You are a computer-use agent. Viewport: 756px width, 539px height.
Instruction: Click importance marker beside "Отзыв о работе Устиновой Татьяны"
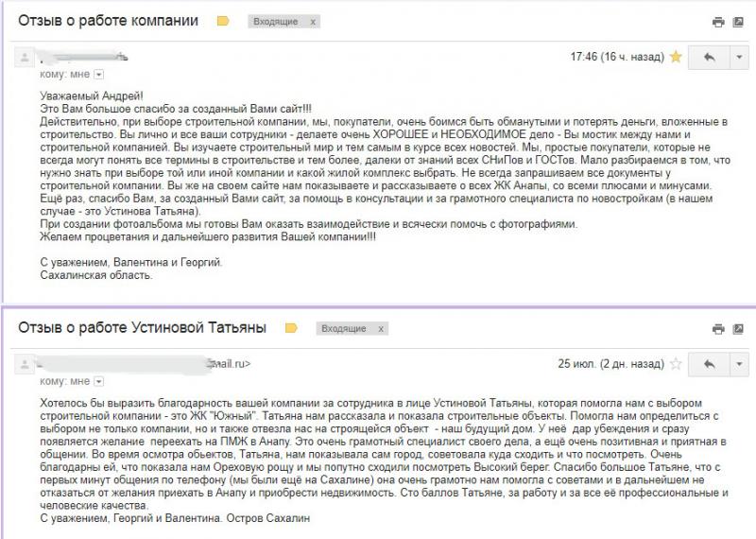[x=291, y=328]
